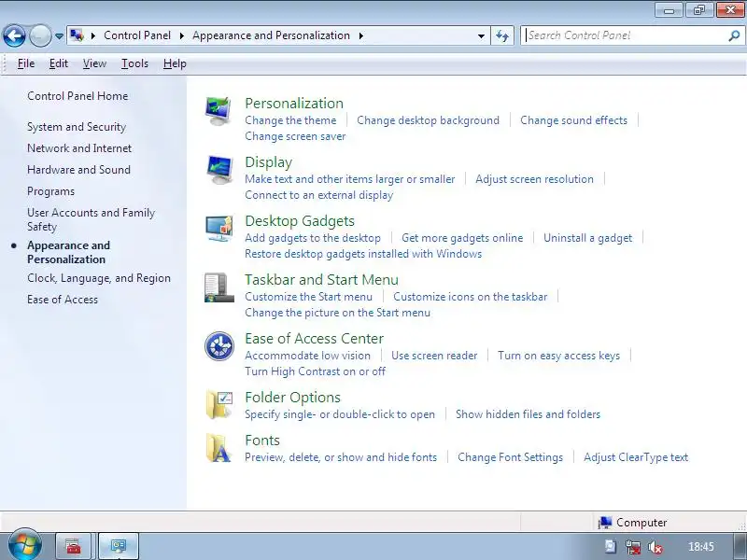Click the Ease of Access Center icon
Image resolution: width=747 pixels, height=560 pixels.
[219, 346]
